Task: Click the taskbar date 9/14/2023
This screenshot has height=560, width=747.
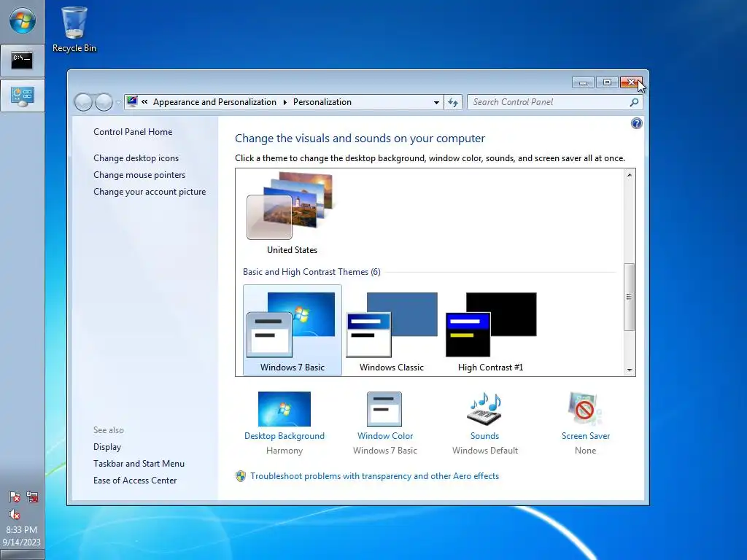Action: click(21, 542)
